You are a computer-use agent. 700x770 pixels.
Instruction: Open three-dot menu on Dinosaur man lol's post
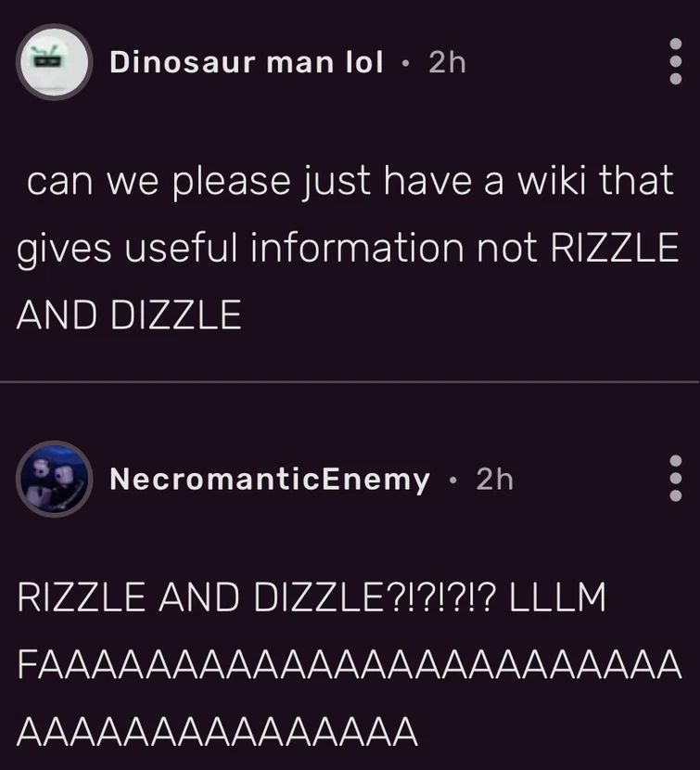(676, 61)
